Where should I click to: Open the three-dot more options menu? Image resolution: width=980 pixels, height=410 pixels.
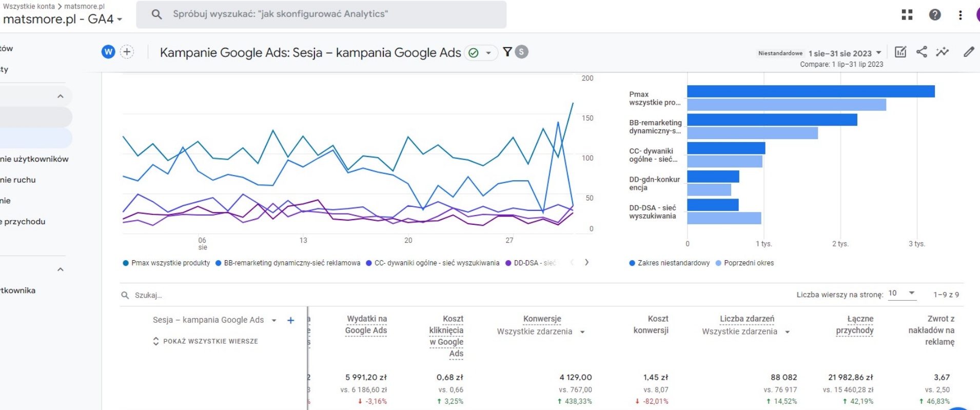click(x=960, y=15)
